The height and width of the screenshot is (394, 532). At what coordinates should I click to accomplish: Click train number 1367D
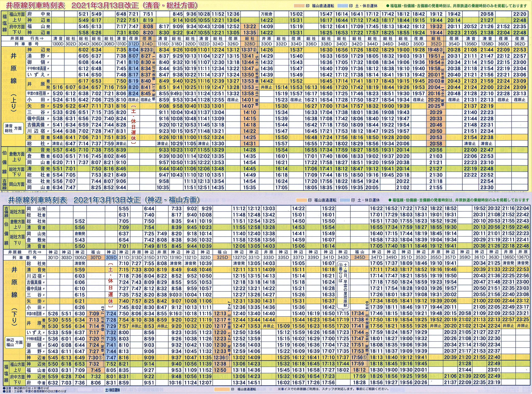[523, 257]
